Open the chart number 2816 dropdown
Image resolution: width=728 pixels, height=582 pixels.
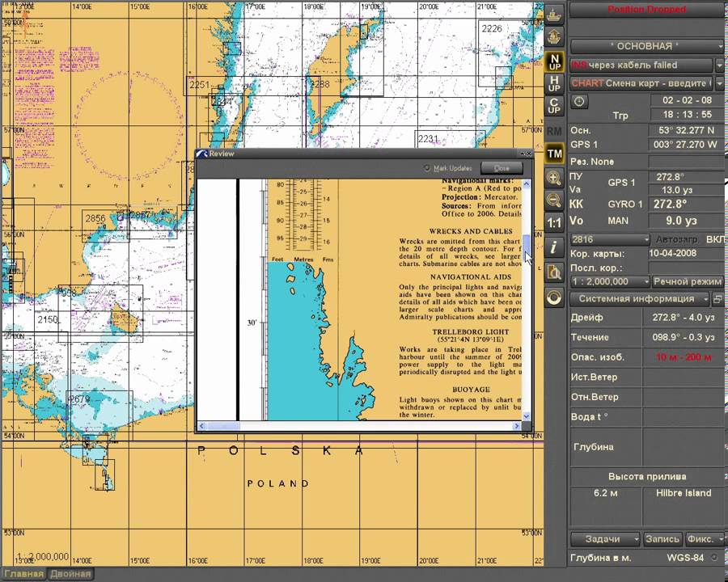click(x=610, y=239)
